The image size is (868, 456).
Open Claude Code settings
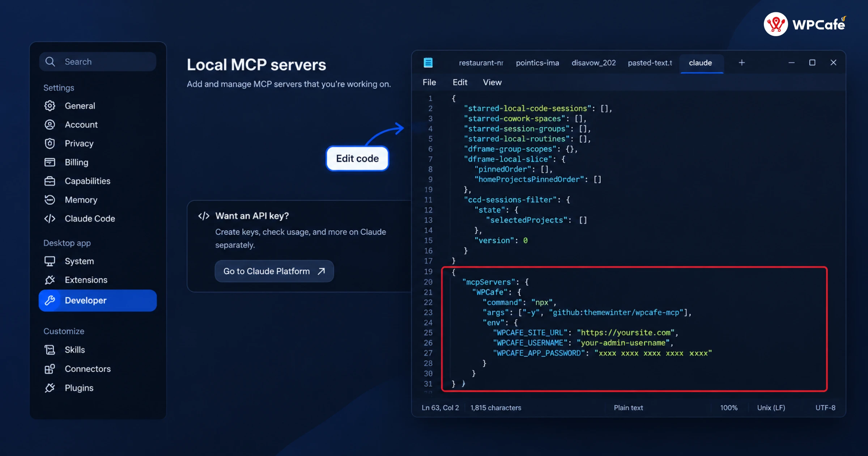click(x=90, y=219)
